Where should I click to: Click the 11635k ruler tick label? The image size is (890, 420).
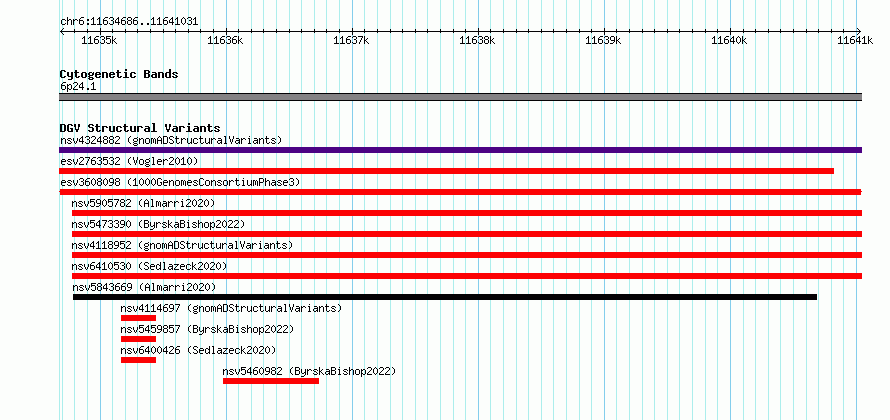99,41
